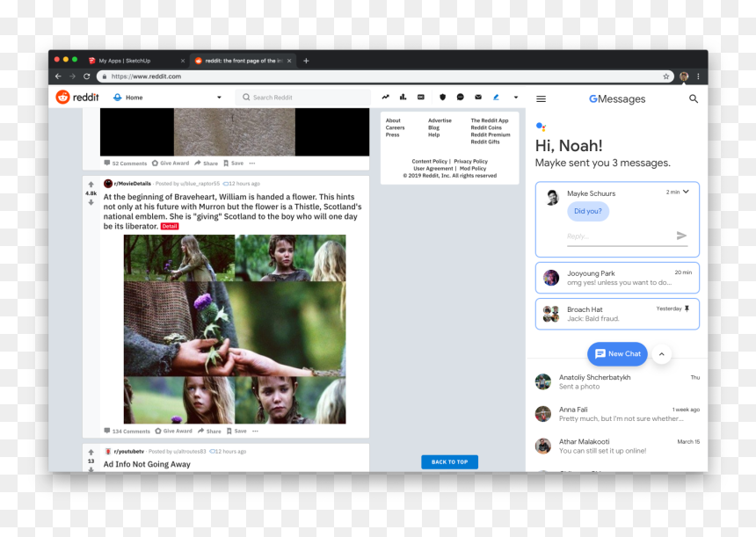The width and height of the screenshot is (756, 537).
Task: Save the Braveheart post
Action: point(236,431)
